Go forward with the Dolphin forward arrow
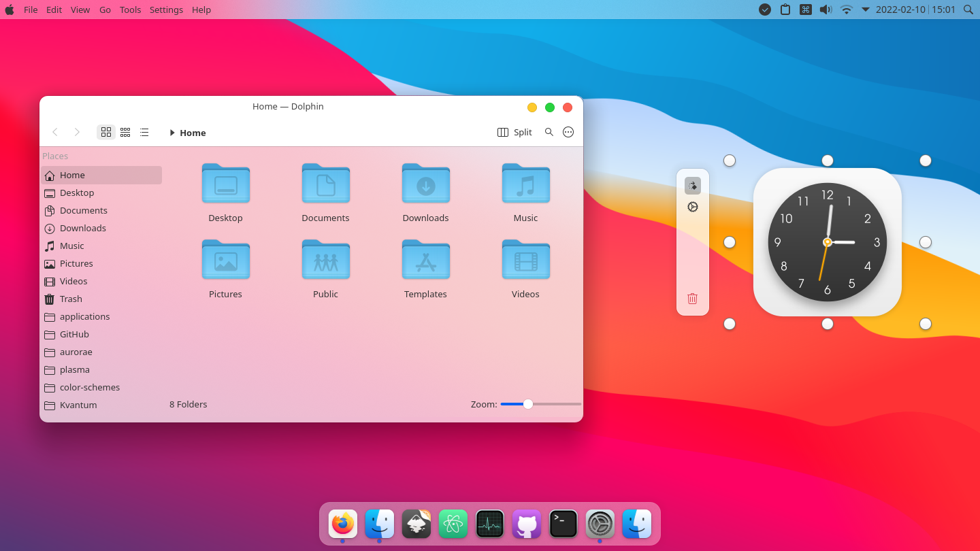 77,132
